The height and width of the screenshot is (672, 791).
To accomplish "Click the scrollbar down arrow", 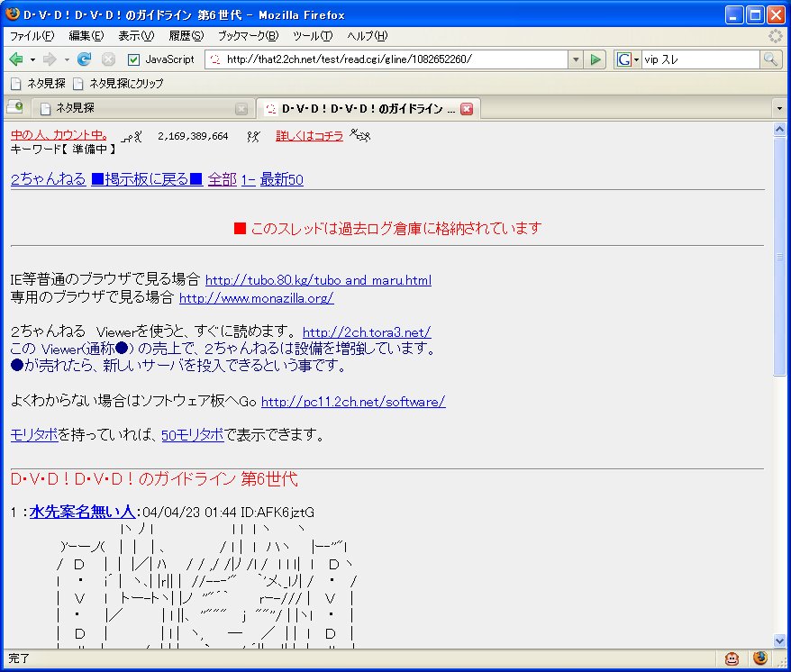I will pyautogui.click(x=779, y=640).
